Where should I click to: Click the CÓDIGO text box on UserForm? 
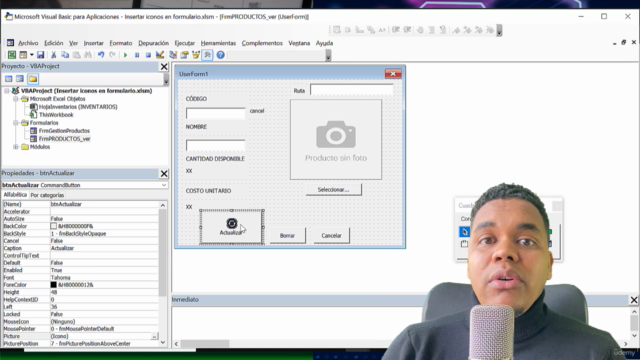click(x=216, y=113)
